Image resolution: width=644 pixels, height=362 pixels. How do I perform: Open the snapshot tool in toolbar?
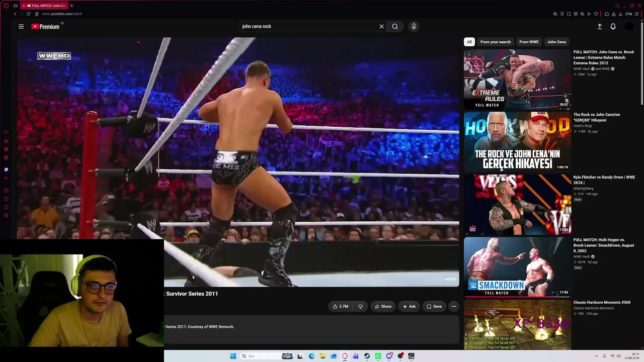point(569,14)
